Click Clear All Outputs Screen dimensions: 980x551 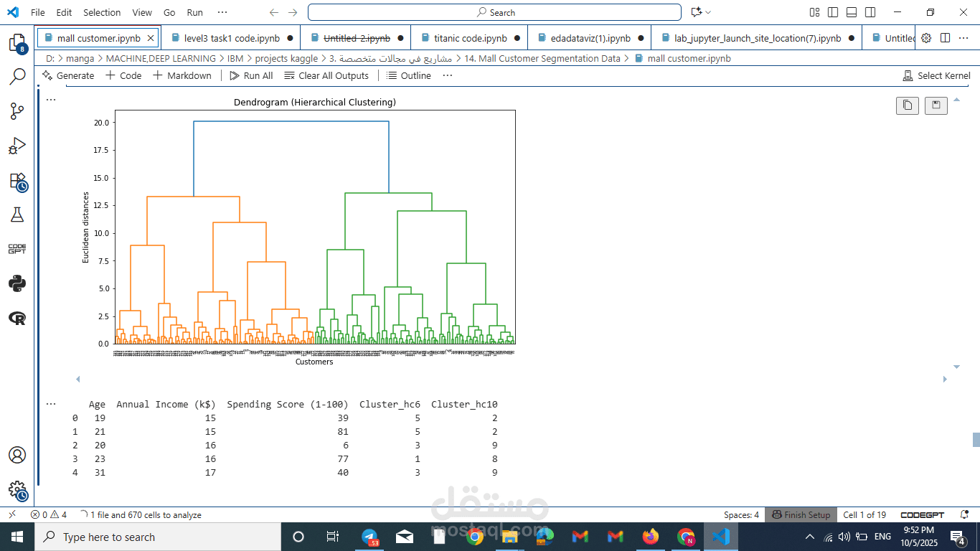[x=326, y=75]
